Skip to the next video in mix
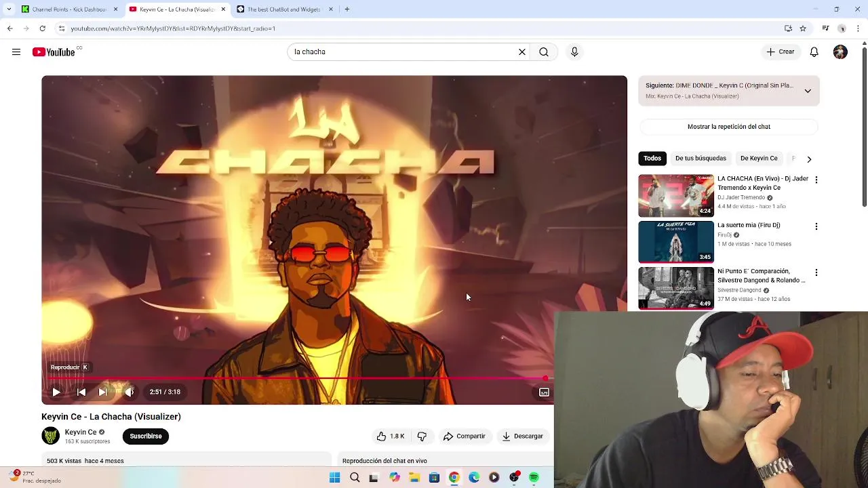868x488 pixels. 103,392
